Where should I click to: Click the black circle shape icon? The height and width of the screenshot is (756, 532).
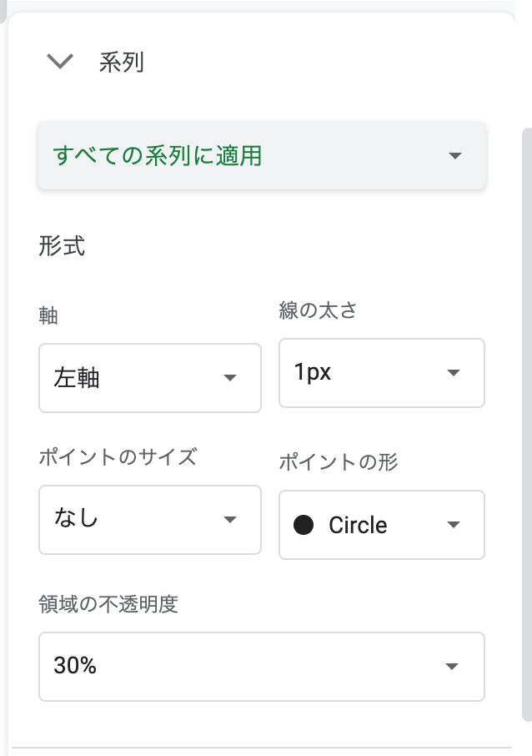pyautogui.click(x=304, y=525)
